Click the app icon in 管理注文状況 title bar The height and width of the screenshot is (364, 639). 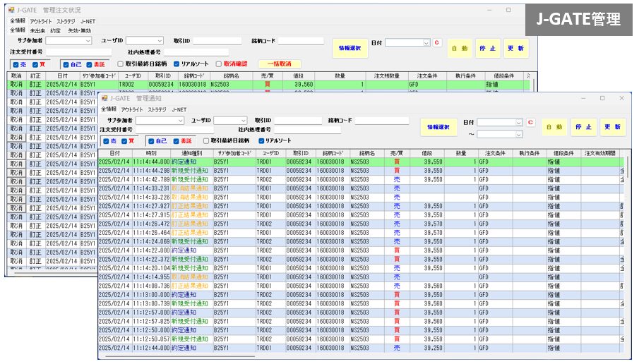tap(11, 10)
